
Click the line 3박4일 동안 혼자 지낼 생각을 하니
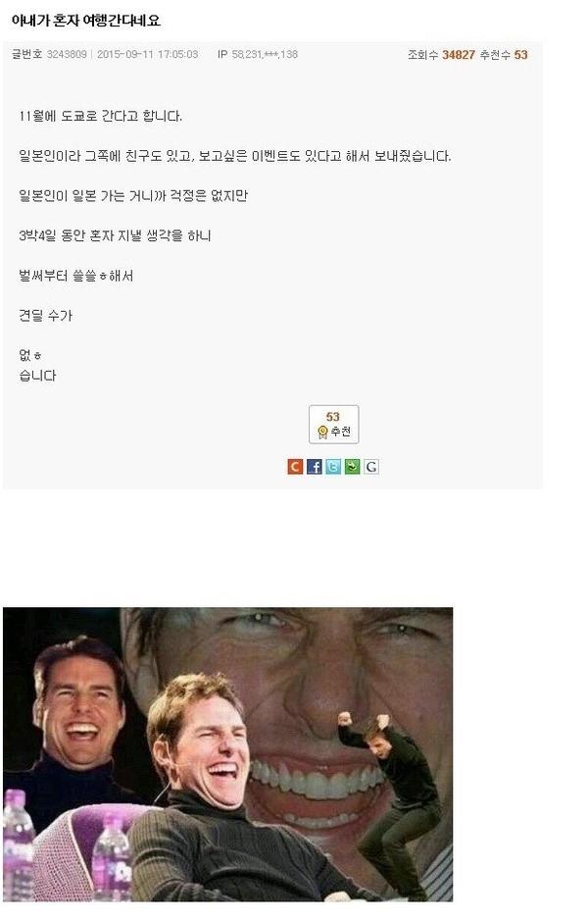click(115, 235)
